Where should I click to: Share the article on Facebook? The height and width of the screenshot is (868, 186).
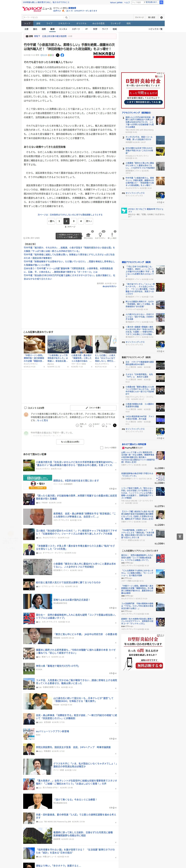coord(62,55)
